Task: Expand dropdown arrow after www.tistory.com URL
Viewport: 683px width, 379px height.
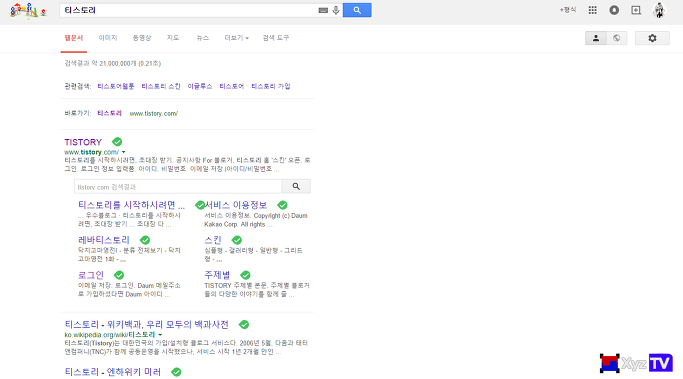Action: 124,152
